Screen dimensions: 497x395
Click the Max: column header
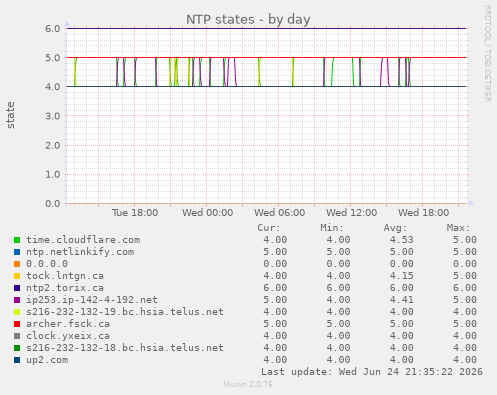[458, 228]
